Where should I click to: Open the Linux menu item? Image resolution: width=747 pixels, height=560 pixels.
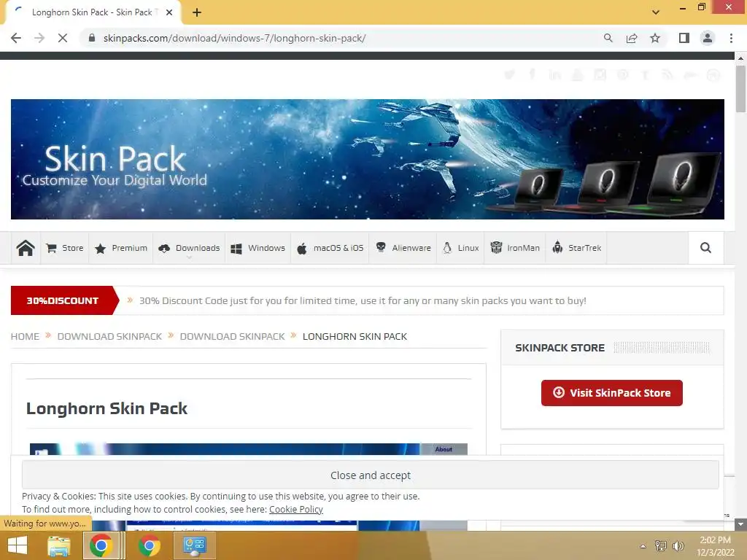coord(461,248)
